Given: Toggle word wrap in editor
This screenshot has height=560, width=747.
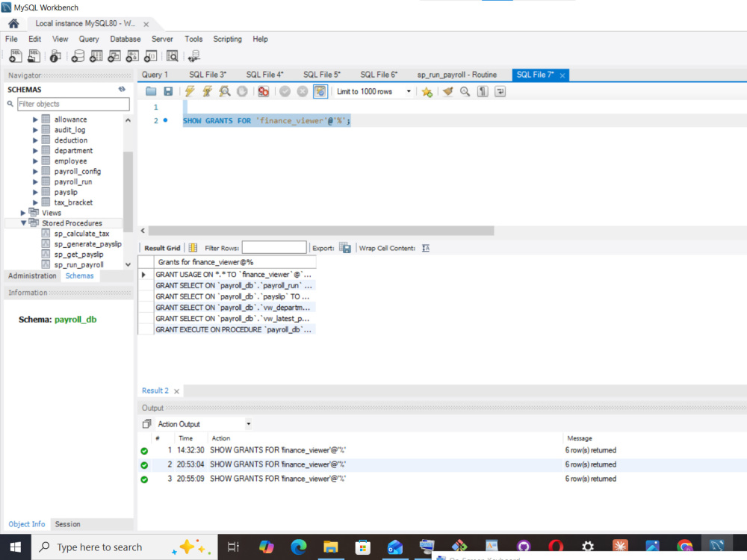Looking at the screenshot, I should click(500, 91).
